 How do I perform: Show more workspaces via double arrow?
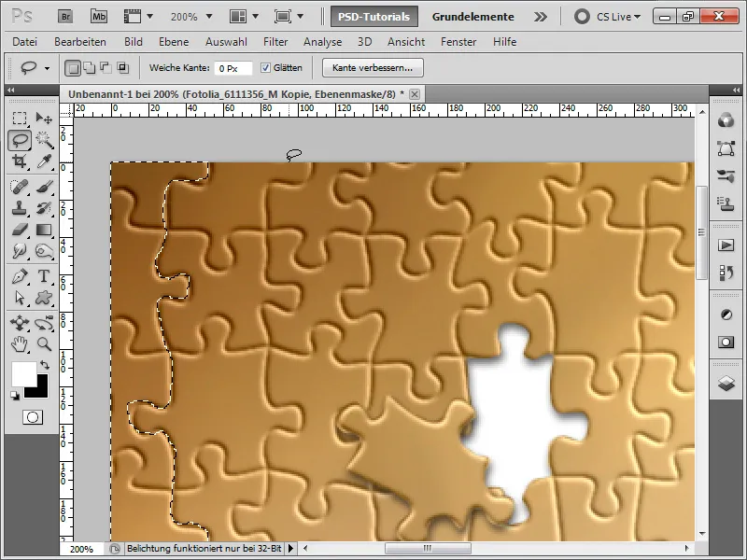click(x=541, y=17)
